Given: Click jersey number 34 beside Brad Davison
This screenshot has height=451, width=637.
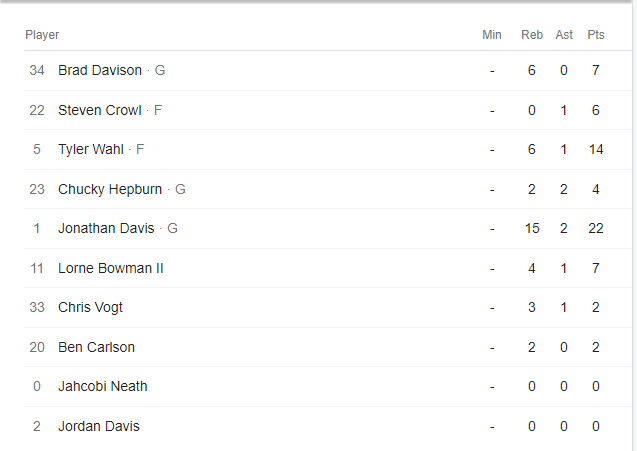Looking at the screenshot, I should tap(37, 71).
